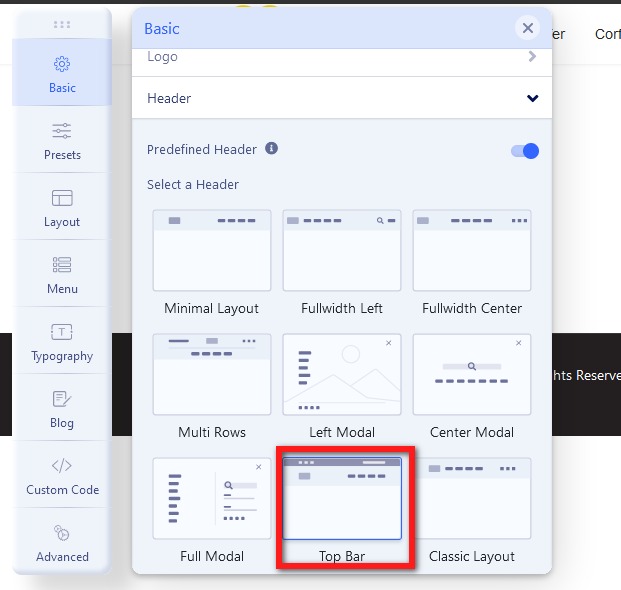Screen dimensions: 621x590
Task: Click the Layout grid icon
Action: click(x=62, y=198)
